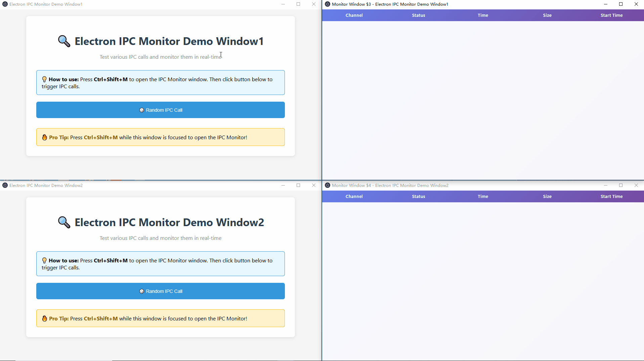Close the Electron IPC Monitor Demo Window1
The width and height of the screenshot is (644, 361).
(x=314, y=4)
